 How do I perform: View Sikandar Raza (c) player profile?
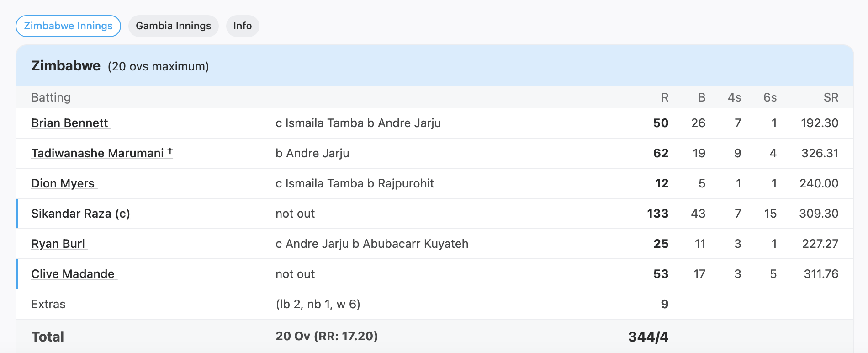click(80, 214)
